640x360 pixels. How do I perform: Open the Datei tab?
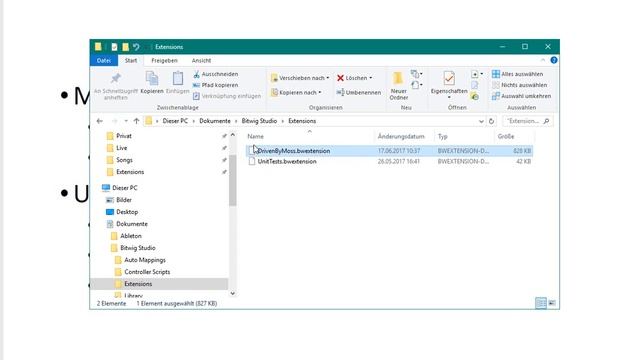click(x=104, y=60)
